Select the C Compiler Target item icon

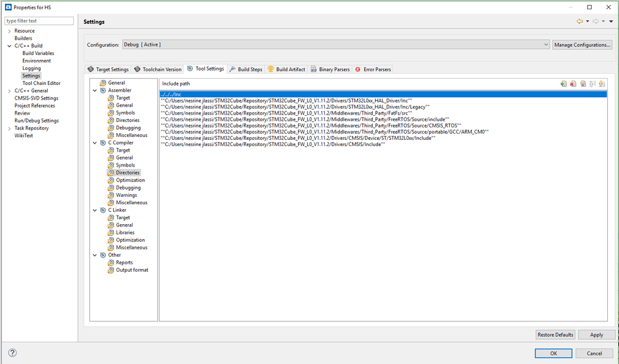coord(111,150)
